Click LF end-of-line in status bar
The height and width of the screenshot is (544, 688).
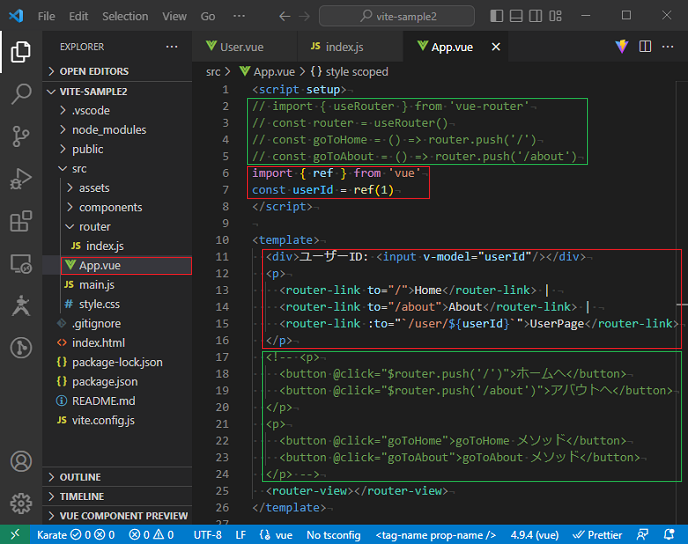point(240,535)
